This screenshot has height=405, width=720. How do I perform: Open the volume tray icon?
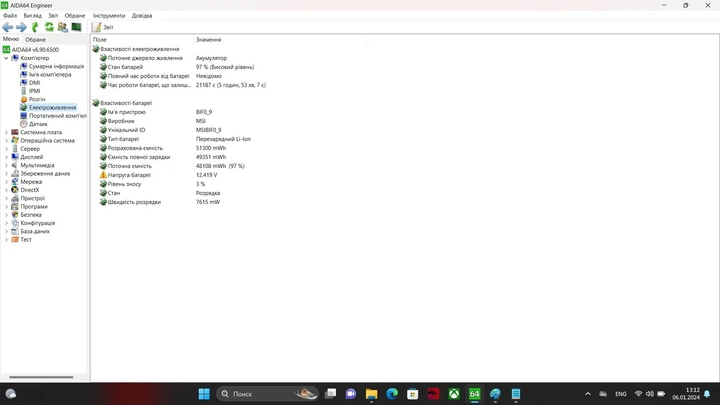coord(650,394)
